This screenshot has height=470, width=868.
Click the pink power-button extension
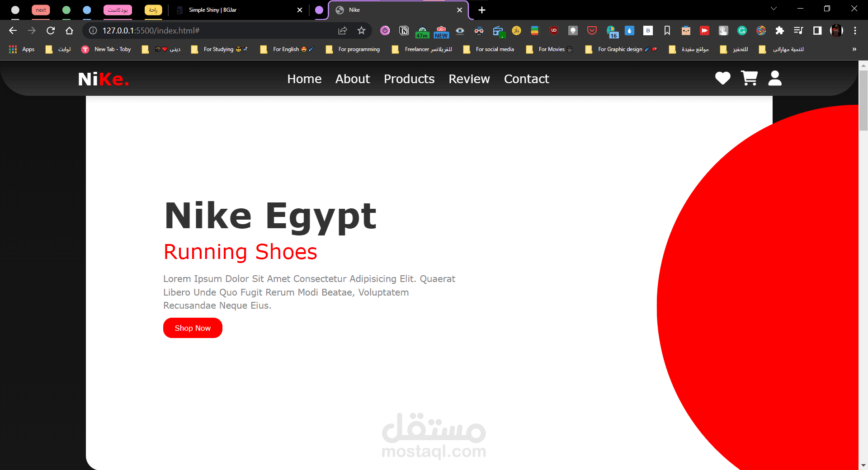(385, 30)
